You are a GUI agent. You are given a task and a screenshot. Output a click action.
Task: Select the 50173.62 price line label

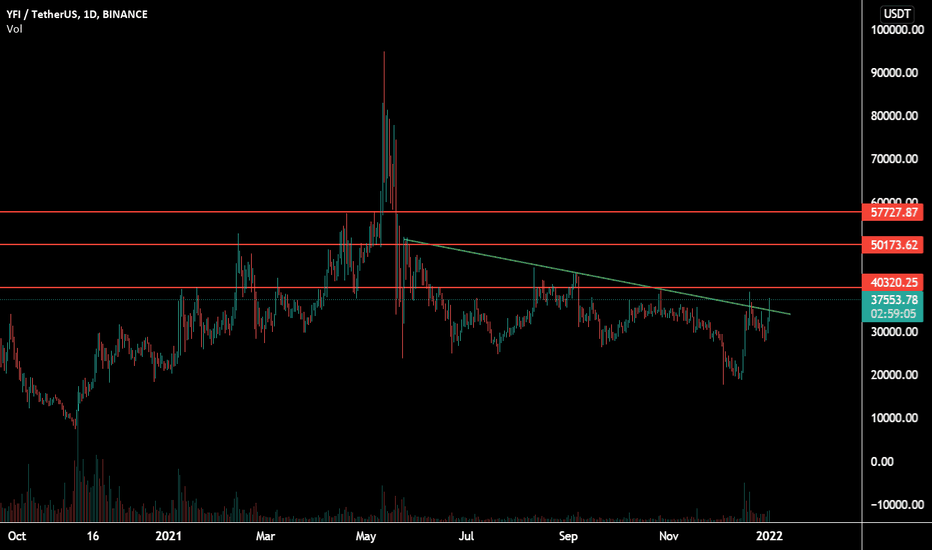(893, 245)
